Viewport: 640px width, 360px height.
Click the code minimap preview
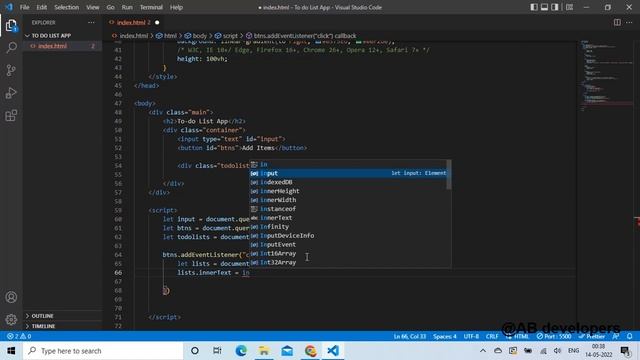[x=606, y=76]
